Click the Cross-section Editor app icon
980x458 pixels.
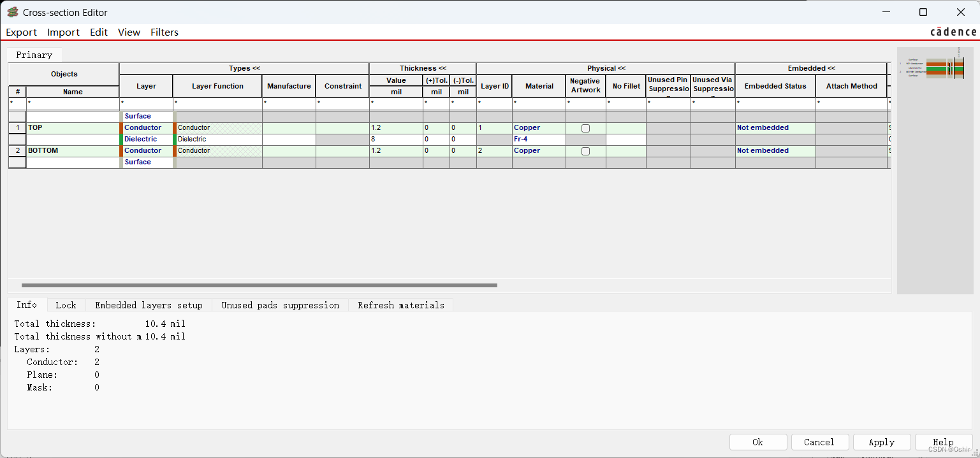12,12
